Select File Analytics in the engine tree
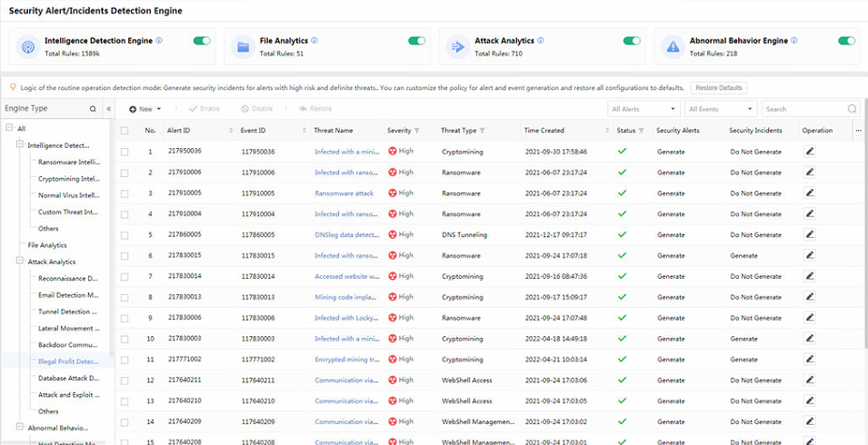Viewport: 868px width, 445px height. click(47, 245)
